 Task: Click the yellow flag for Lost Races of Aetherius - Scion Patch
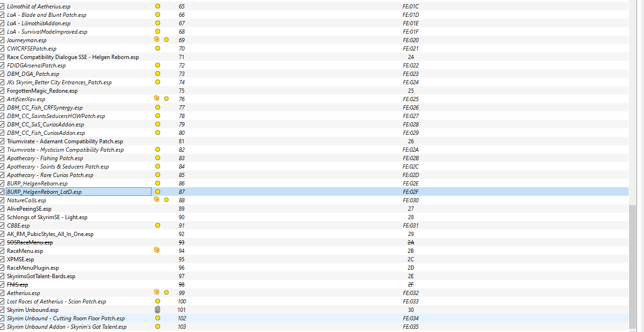click(157, 301)
